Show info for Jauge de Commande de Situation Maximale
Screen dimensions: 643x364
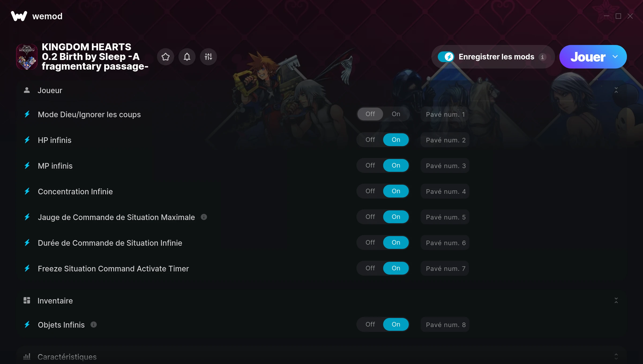(x=204, y=217)
